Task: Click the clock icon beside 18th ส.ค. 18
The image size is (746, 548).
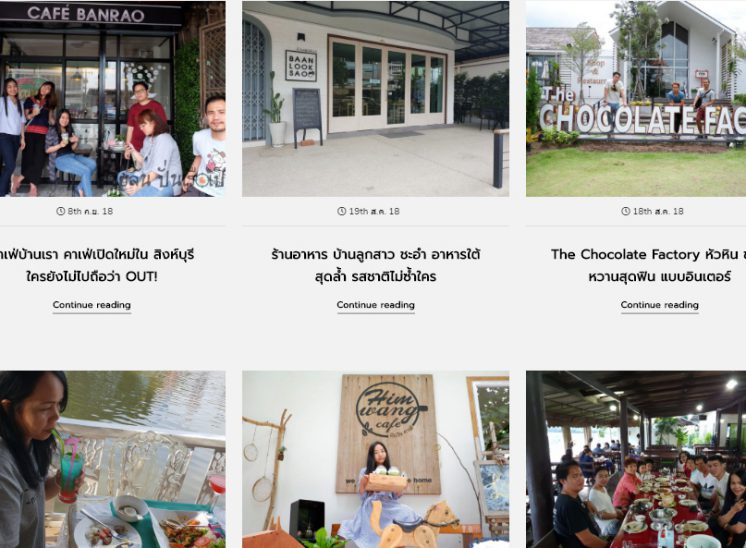Action: coord(626,211)
